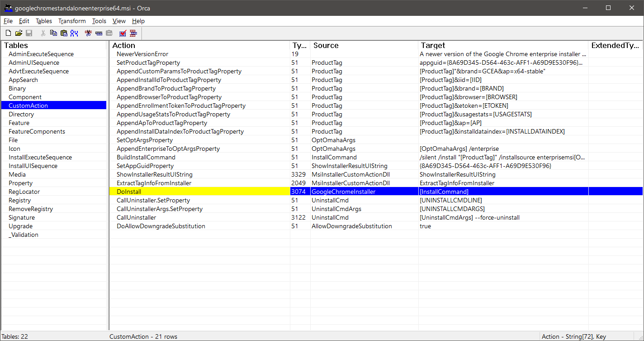This screenshot has height=341, width=644.
Task: Sort by the Action column header
Action: [200, 45]
